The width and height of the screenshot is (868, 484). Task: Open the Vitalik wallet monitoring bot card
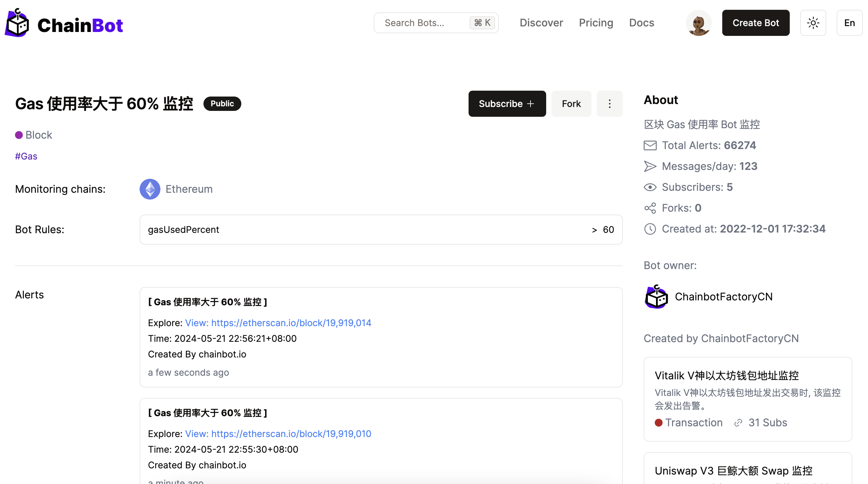tap(747, 399)
